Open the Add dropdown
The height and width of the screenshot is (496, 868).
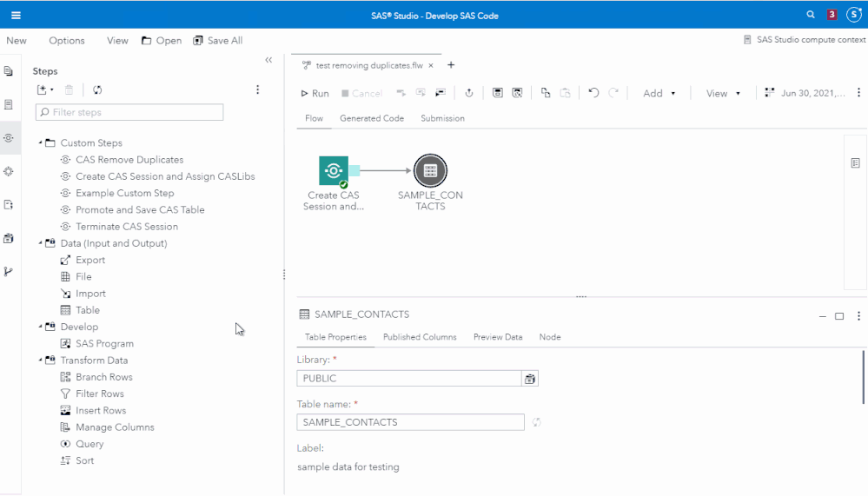pos(659,93)
